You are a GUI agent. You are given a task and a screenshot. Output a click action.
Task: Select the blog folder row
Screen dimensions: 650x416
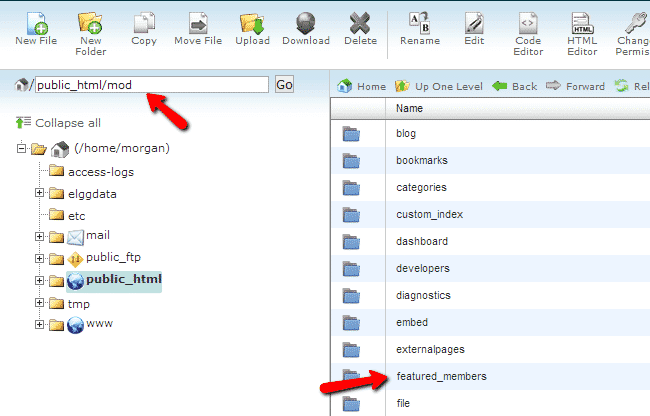[x=490, y=133]
